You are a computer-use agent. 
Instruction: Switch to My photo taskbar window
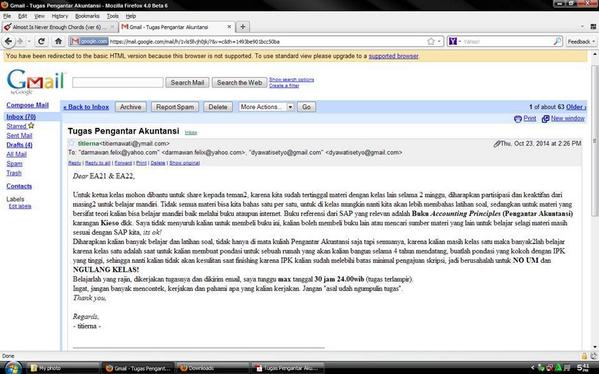coord(63,368)
